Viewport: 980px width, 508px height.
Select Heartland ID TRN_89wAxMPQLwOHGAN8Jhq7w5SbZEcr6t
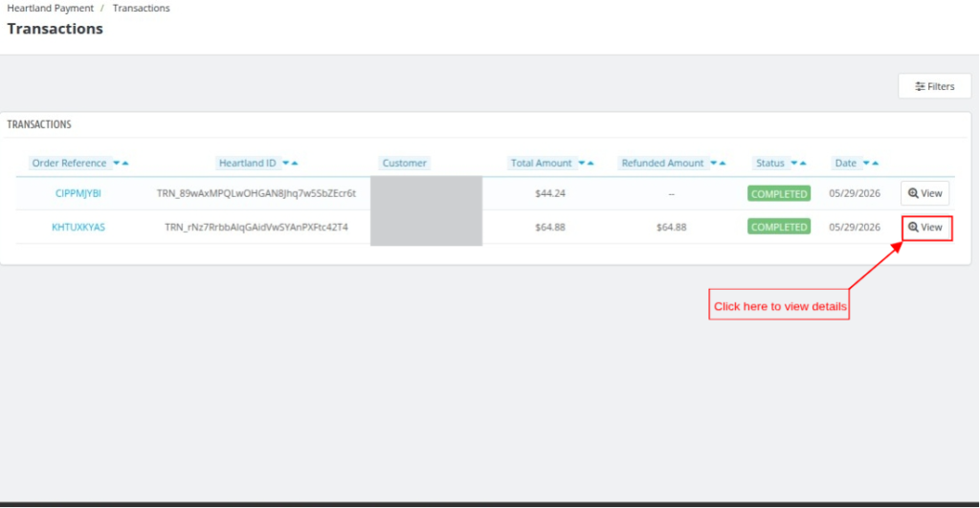pyautogui.click(x=256, y=193)
